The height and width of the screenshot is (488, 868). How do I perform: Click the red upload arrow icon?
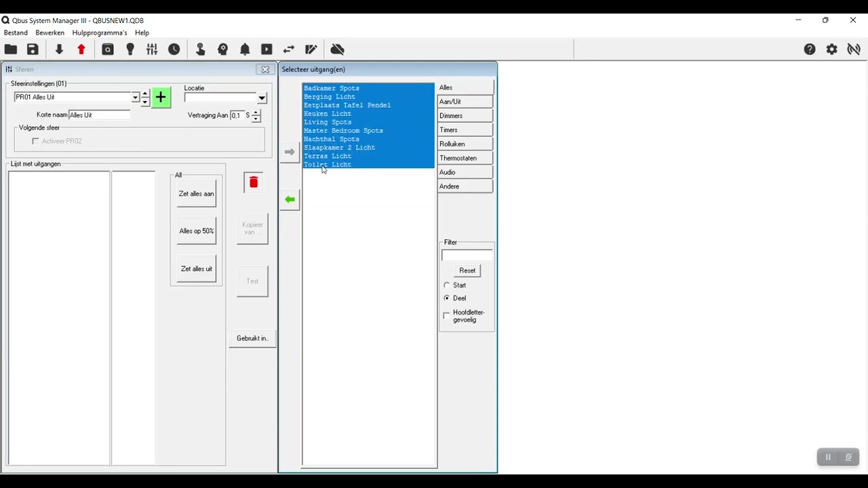tap(81, 49)
